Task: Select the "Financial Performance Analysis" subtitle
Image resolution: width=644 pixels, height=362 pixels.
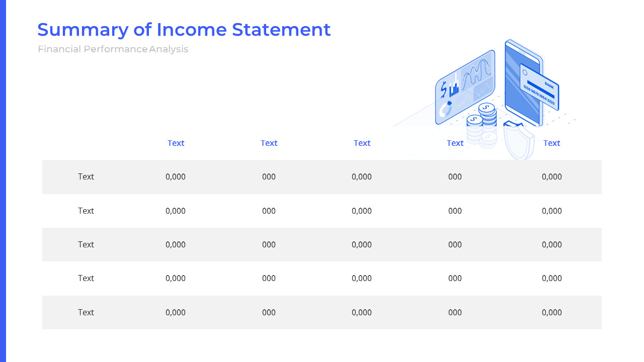Action: [x=113, y=49]
